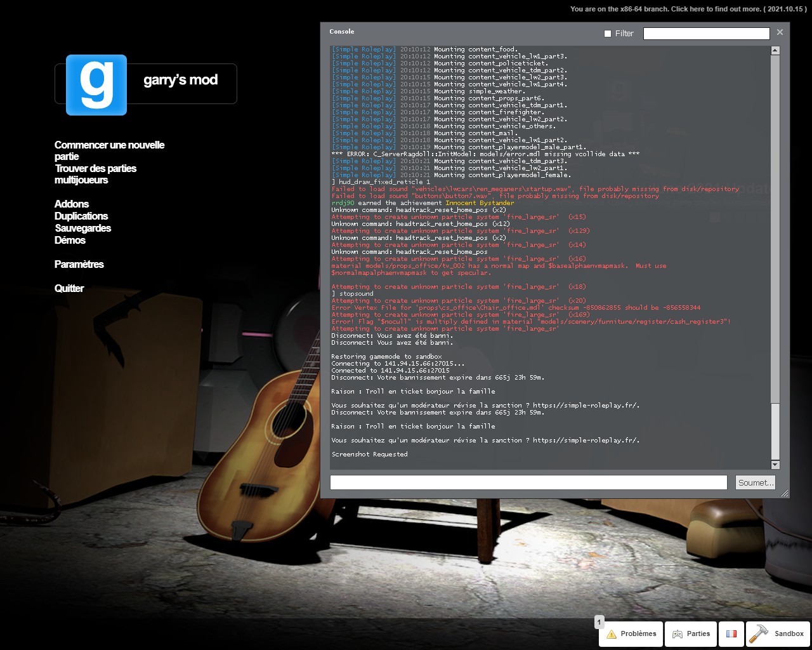
Task: Open the Sauvegardes menu
Action: pyautogui.click(x=82, y=228)
